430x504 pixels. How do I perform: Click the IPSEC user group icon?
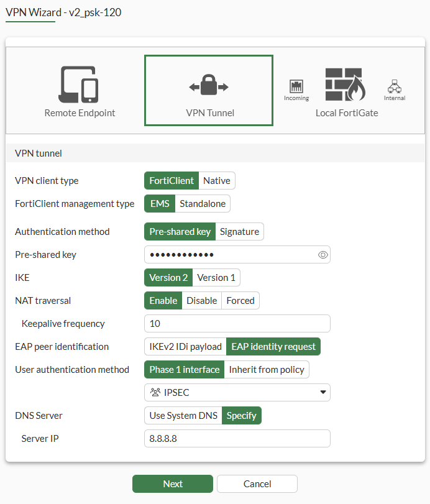click(155, 393)
